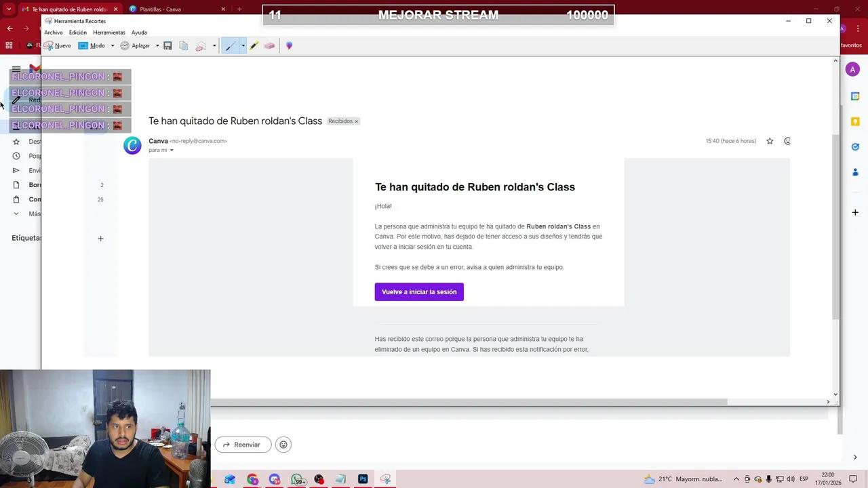Image resolution: width=868 pixels, height=488 pixels.
Task: Expand the Modo snip mode dropdown
Action: 113,45
